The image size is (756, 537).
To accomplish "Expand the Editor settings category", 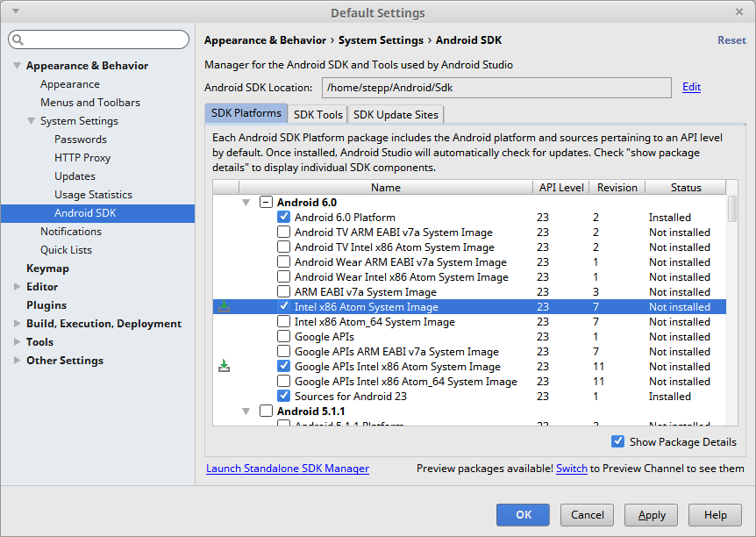I will click(x=17, y=287).
